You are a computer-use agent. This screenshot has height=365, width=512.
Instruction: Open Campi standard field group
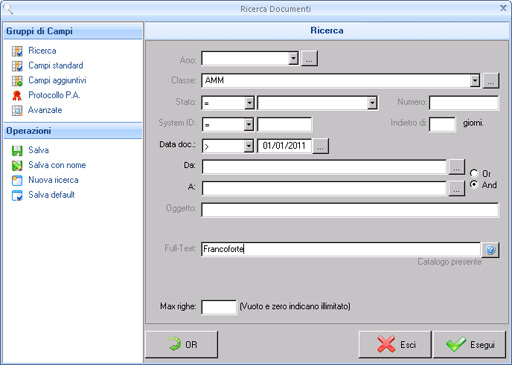click(56, 65)
